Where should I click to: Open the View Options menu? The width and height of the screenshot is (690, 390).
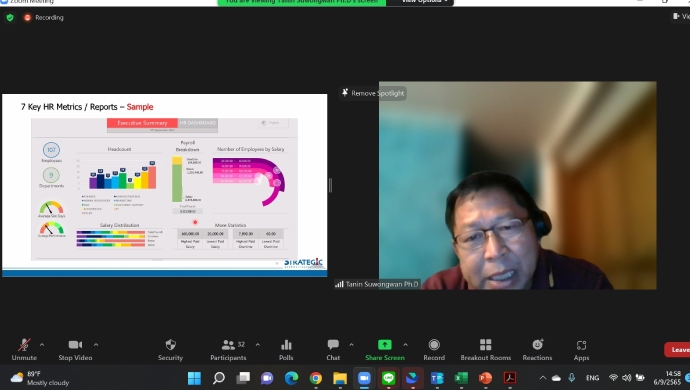pos(424,2)
